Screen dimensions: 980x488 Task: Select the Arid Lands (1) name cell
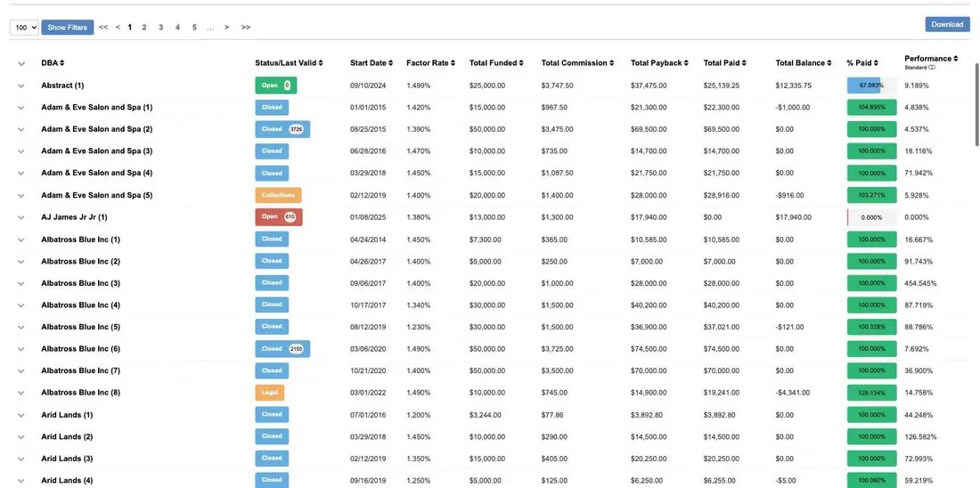point(67,415)
